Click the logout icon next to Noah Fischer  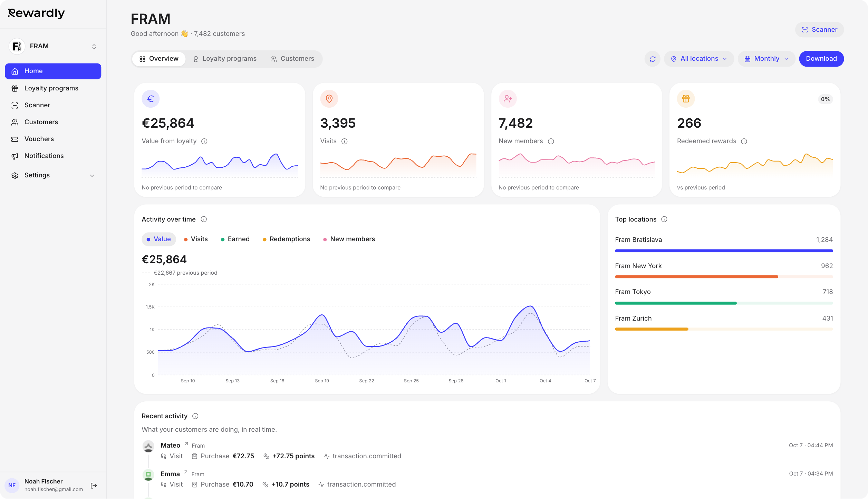[94, 486]
